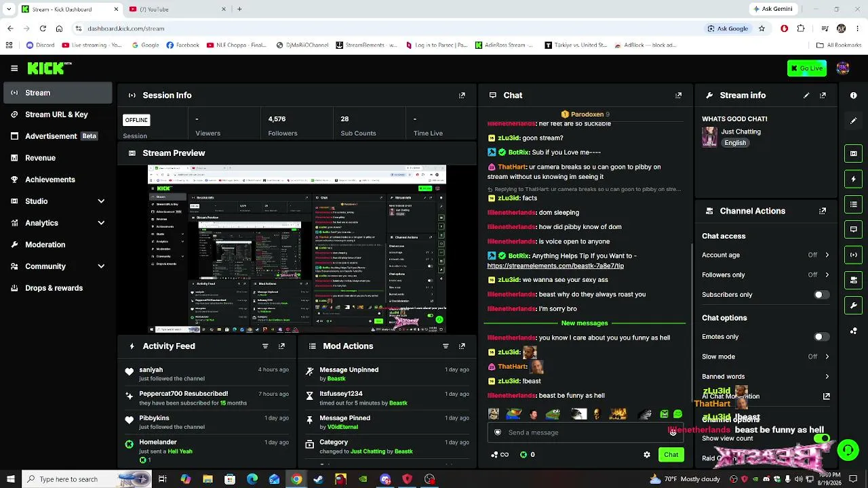Click the Just Chatting category thumbnail

pyautogui.click(x=709, y=137)
